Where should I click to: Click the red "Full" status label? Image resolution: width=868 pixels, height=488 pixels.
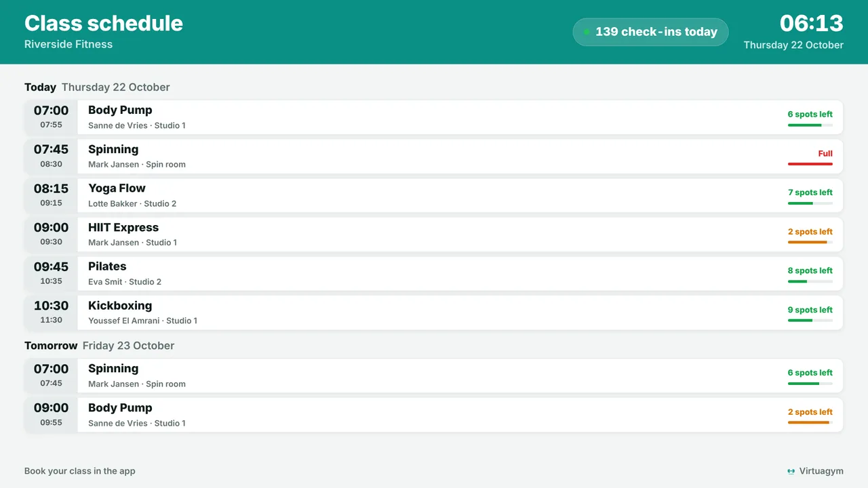(825, 154)
